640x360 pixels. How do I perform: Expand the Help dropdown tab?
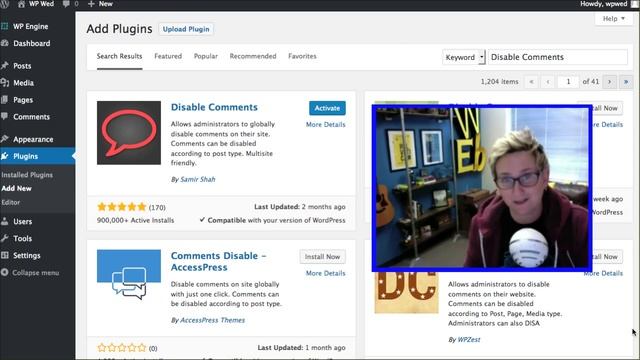614,19
